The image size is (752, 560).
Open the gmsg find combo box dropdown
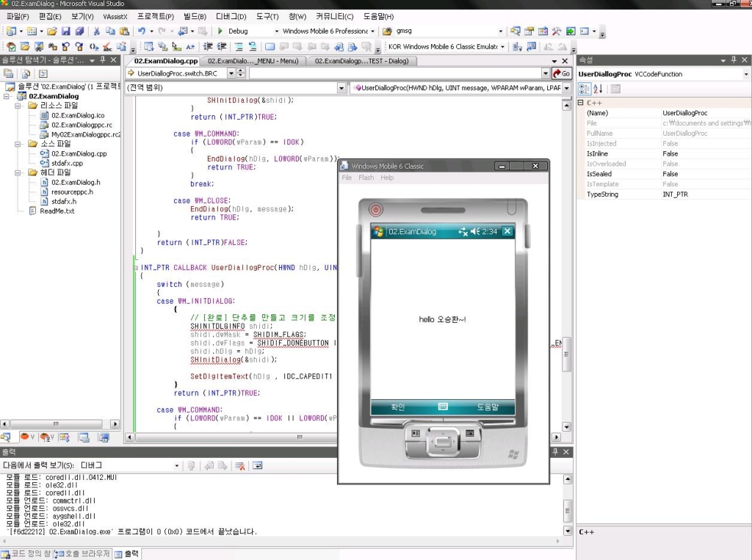click(x=501, y=31)
